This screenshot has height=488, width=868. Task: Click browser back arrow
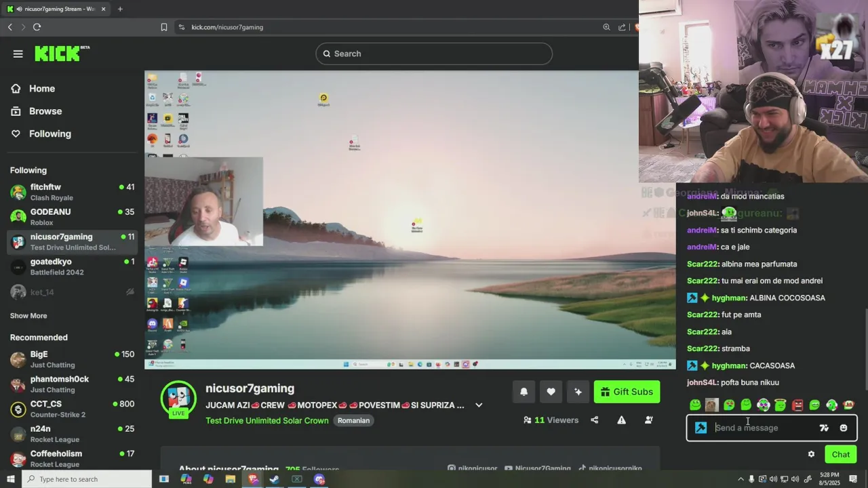(x=9, y=27)
